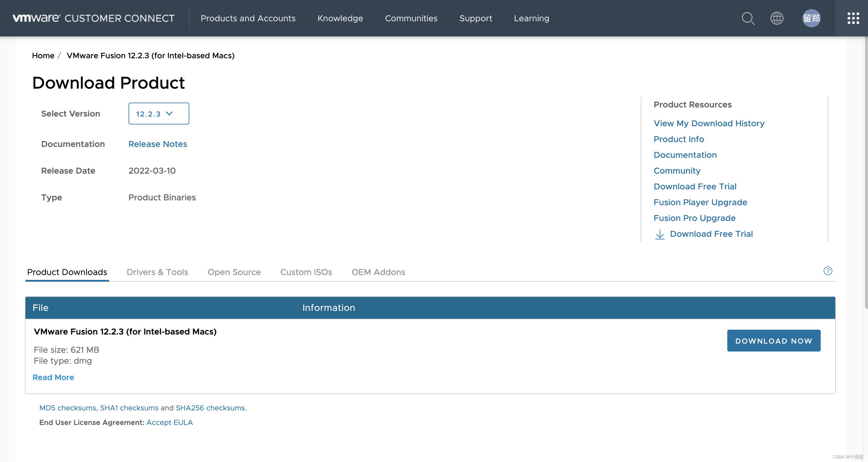Expand the 12.2.3 version dropdown
This screenshot has width=868, height=462.
[x=159, y=114]
